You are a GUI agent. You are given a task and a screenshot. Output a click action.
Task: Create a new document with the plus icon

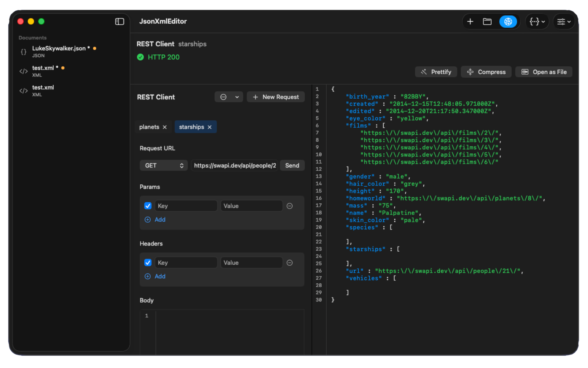tap(470, 21)
